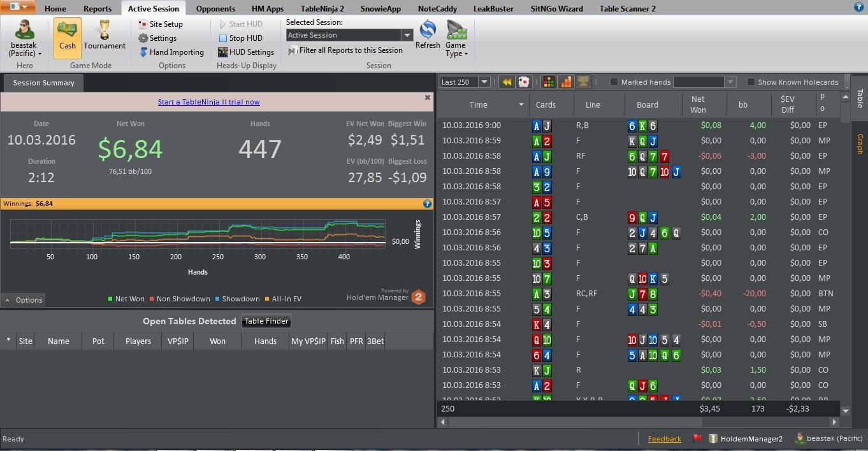The height and width of the screenshot is (451, 868).
Task: Open the Opponents tab
Action: tap(215, 9)
